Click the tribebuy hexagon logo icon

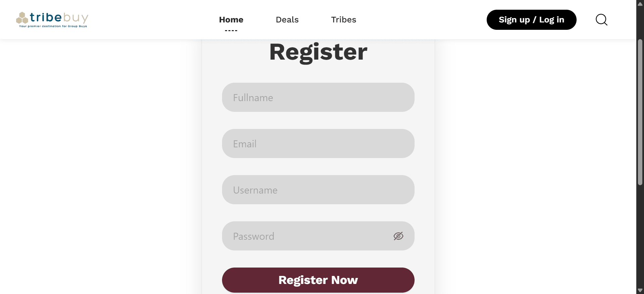click(x=22, y=18)
